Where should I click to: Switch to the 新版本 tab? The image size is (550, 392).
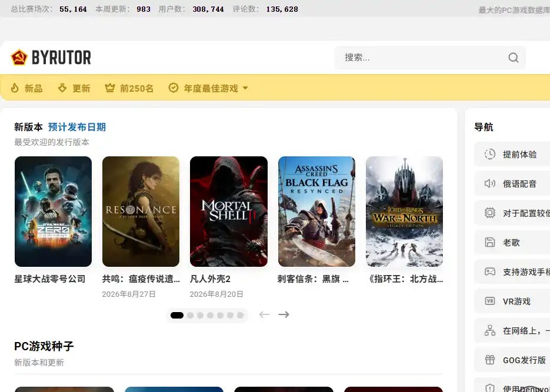pyautogui.click(x=28, y=127)
